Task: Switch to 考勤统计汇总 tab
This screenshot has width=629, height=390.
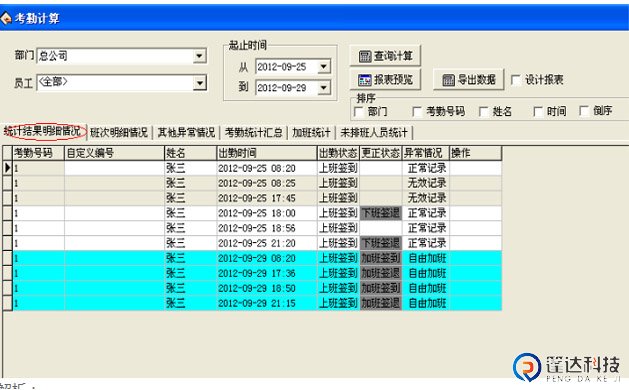Action: [254, 132]
